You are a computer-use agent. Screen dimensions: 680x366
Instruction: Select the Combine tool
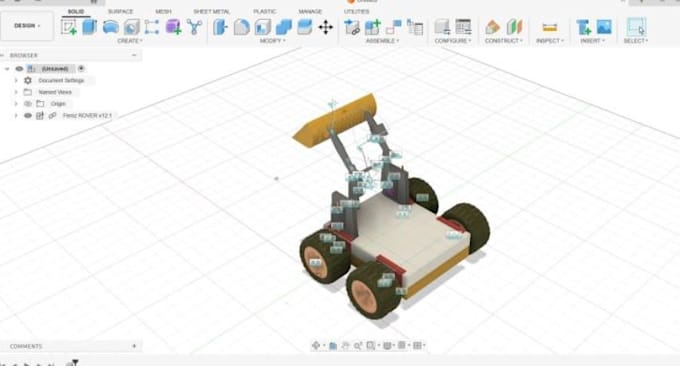(284, 27)
